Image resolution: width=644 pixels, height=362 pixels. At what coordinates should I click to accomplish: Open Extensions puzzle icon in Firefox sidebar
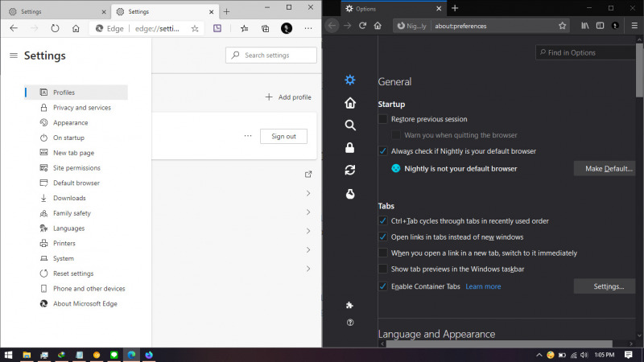(349, 305)
